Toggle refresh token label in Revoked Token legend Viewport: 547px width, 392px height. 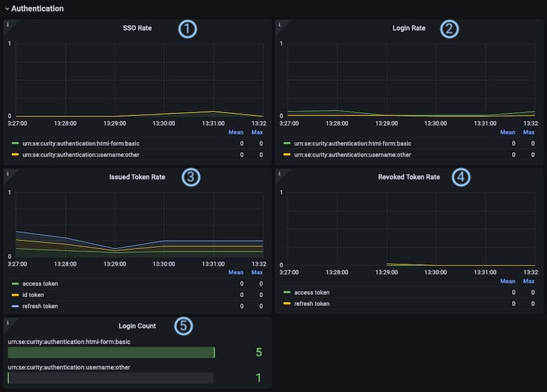pos(311,303)
